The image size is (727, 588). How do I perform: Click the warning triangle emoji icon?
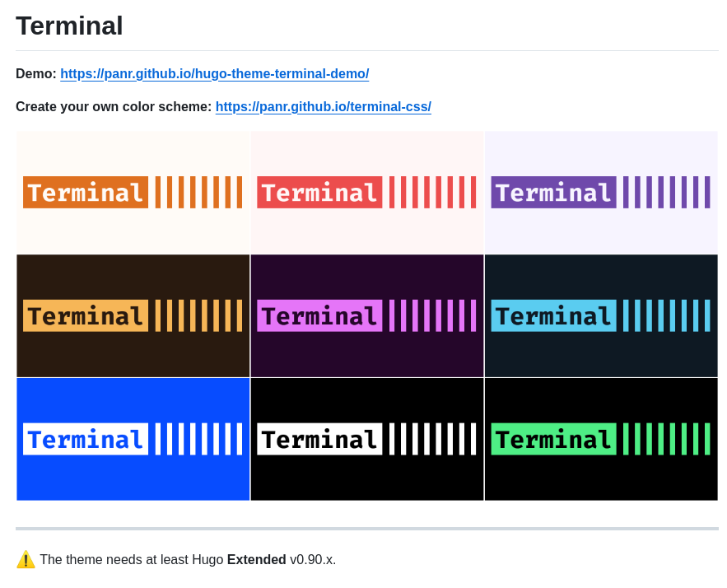click(26, 559)
